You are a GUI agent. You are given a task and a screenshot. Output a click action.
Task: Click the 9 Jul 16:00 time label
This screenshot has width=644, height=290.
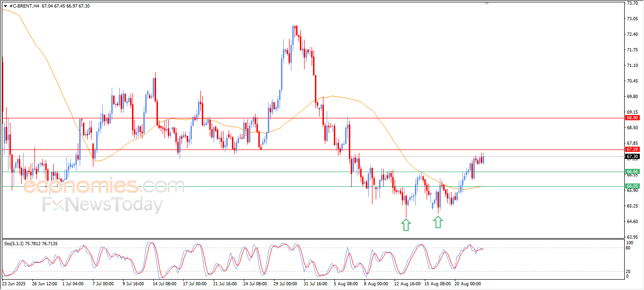(x=134, y=284)
